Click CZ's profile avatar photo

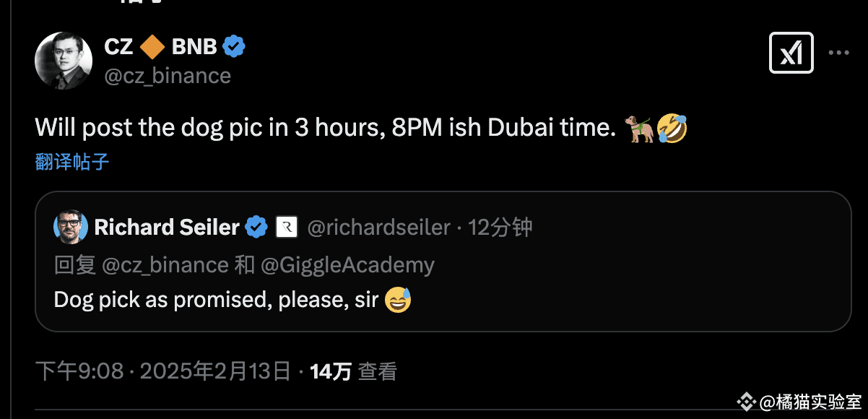click(64, 61)
